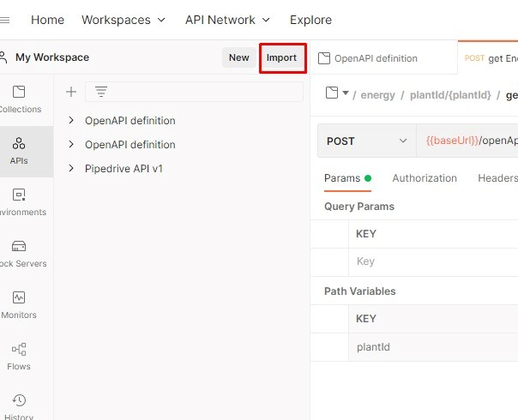The image size is (518, 420).
Task: Open the Collections sidebar panel
Action: point(20,99)
